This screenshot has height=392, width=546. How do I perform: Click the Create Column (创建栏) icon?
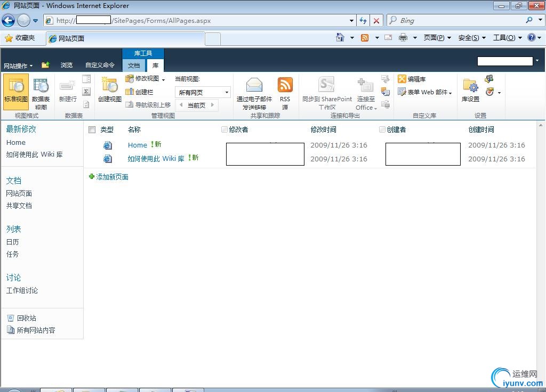[x=129, y=92]
